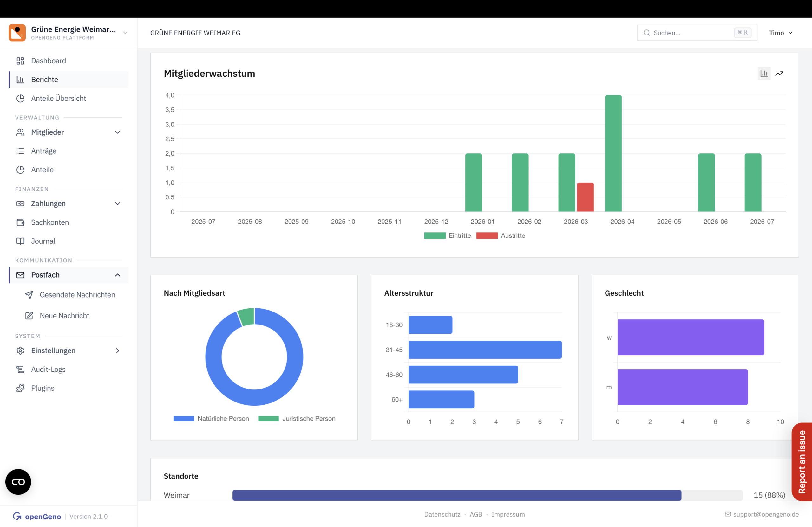The image size is (812, 527).
Task: Click the support@opengeno.de email link
Action: [762, 514]
